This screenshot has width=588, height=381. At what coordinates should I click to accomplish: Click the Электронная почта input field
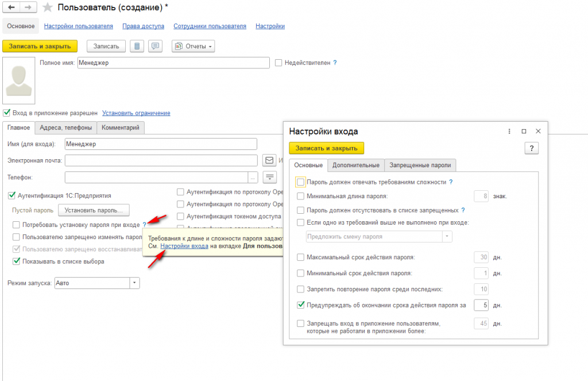point(161,160)
